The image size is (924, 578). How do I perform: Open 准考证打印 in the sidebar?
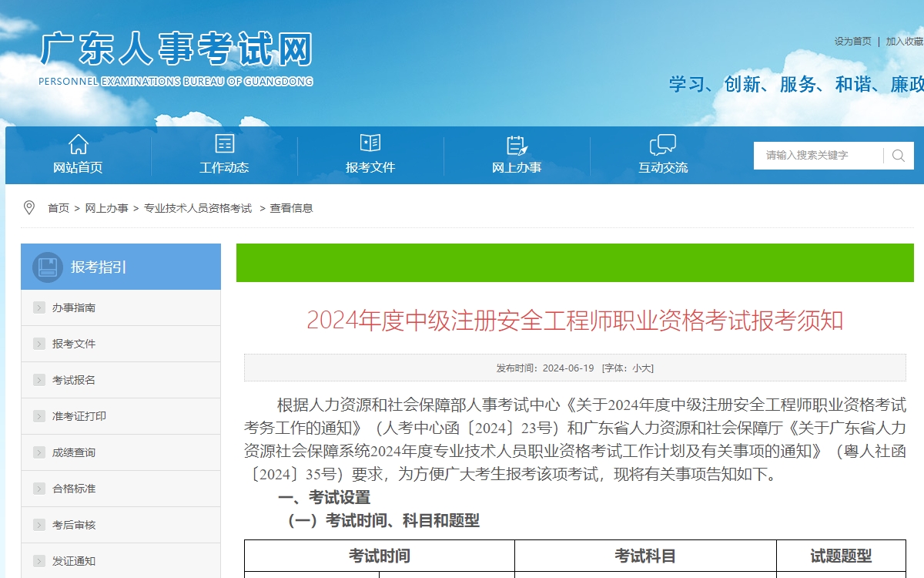(x=79, y=416)
